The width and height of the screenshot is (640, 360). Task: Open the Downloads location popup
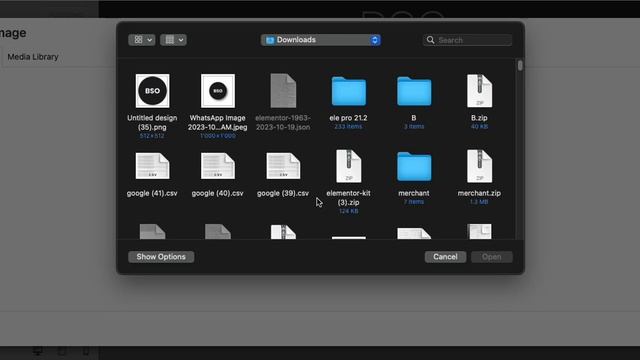pyautogui.click(x=321, y=40)
